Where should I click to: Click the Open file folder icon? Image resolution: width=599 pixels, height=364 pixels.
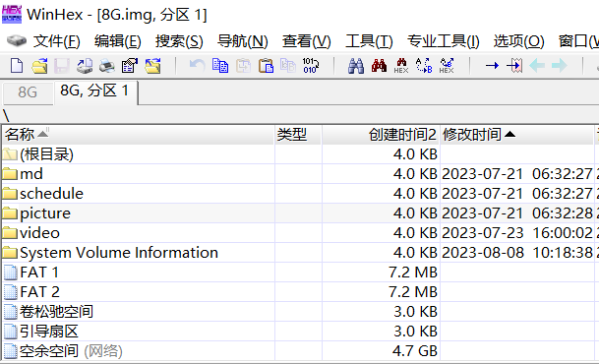[39, 66]
